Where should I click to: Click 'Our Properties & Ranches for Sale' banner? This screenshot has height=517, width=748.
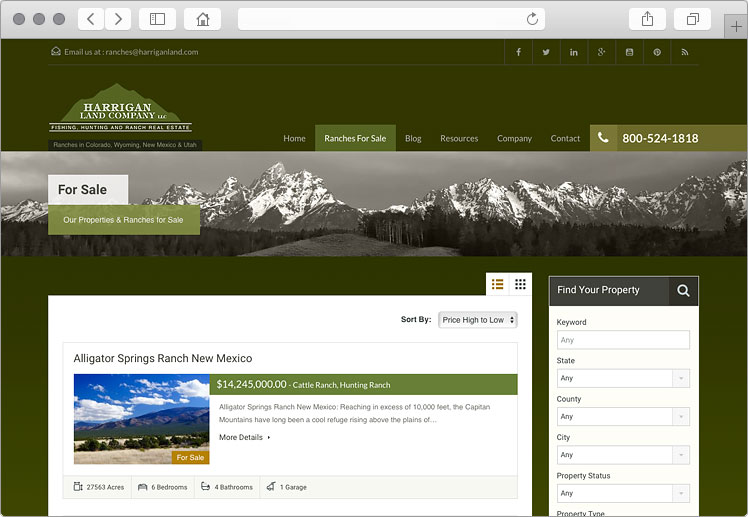pos(124,220)
